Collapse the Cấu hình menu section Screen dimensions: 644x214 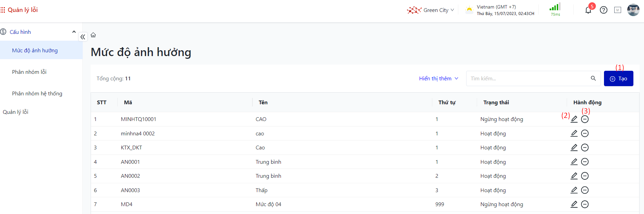(74, 32)
